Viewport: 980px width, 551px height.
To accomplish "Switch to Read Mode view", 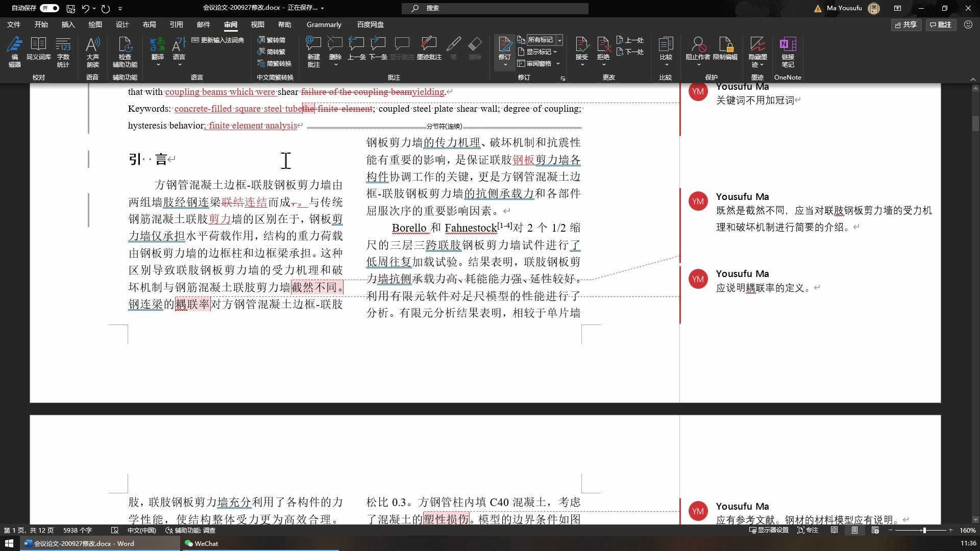I will [x=834, y=530].
